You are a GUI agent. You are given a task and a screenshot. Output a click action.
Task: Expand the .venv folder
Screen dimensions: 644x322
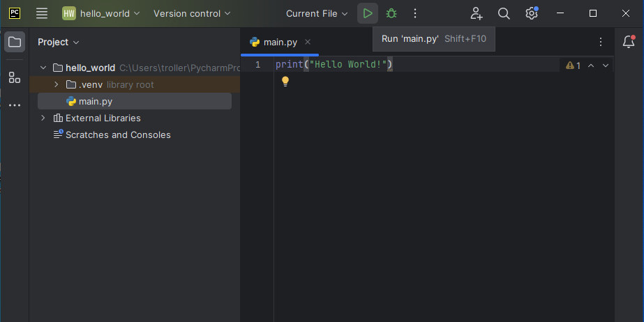coord(57,84)
